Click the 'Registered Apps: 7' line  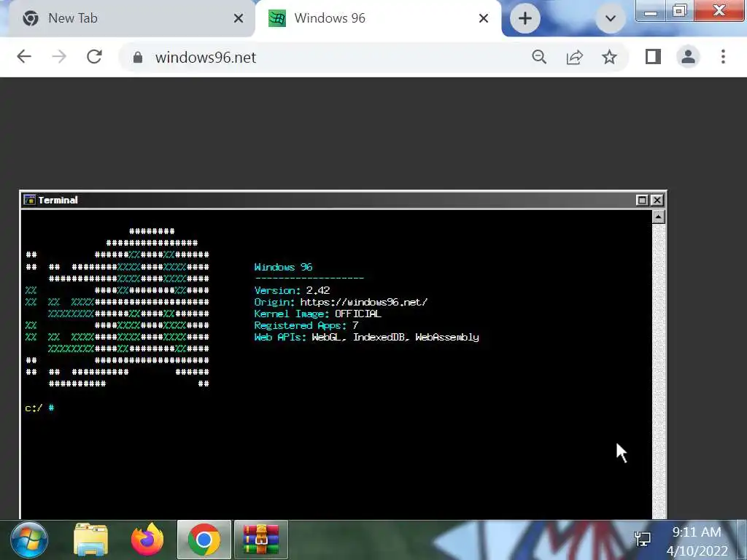[x=306, y=326]
